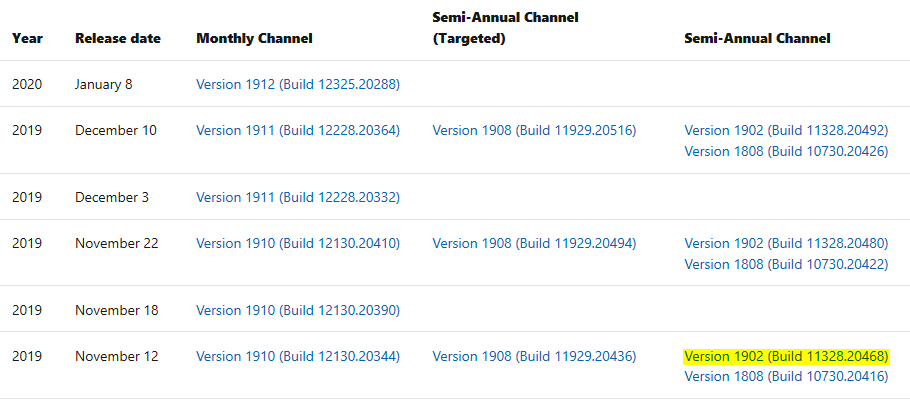Image resolution: width=910 pixels, height=401 pixels.
Task: Click the Monthly Channel column header
Action: coord(254,38)
